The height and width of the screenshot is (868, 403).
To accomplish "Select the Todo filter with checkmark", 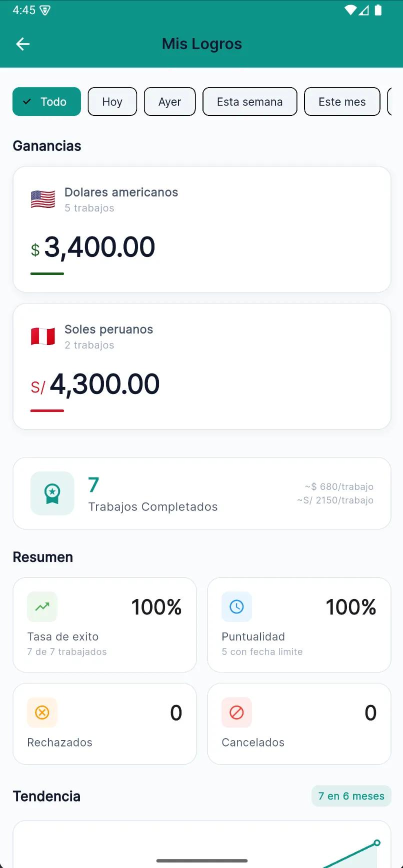I will [46, 101].
